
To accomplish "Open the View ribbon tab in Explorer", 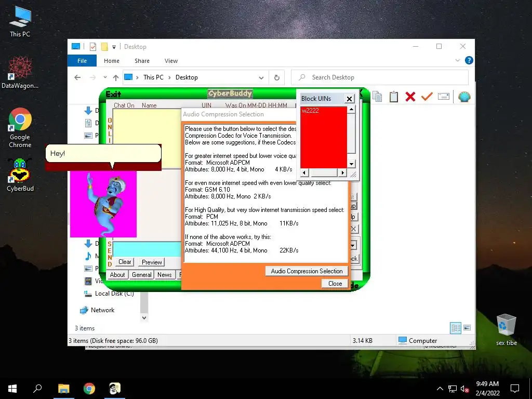I will click(171, 61).
